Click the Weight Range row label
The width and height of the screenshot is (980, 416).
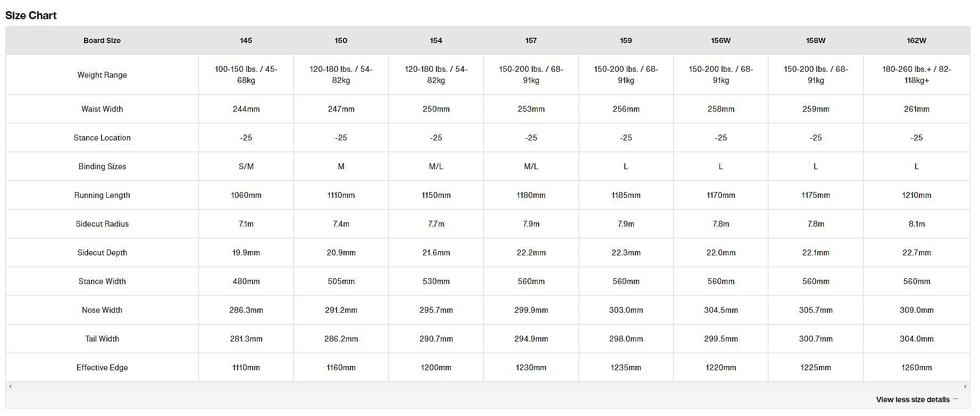pos(102,75)
